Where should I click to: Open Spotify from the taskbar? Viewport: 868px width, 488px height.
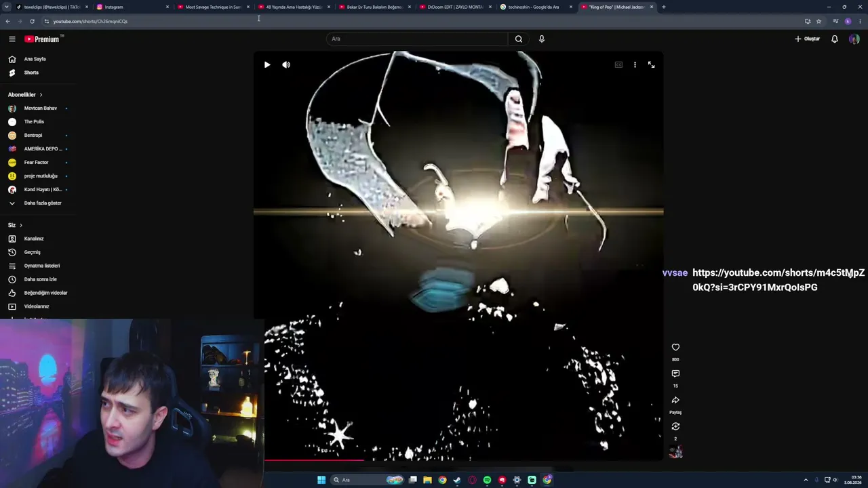click(x=487, y=480)
